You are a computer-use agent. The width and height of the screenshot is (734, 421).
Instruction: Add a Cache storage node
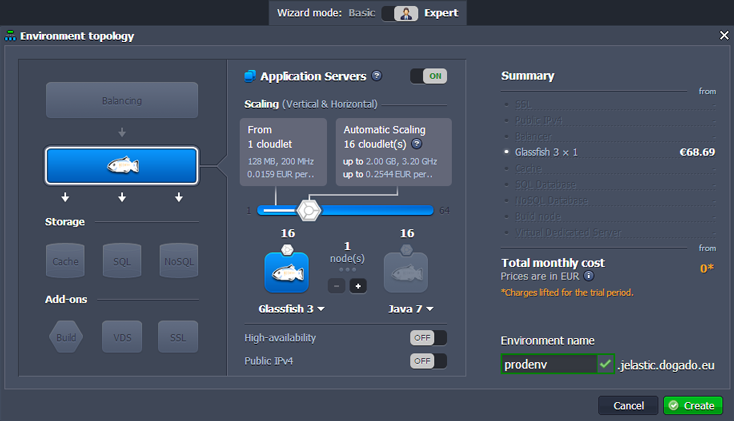pos(66,261)
